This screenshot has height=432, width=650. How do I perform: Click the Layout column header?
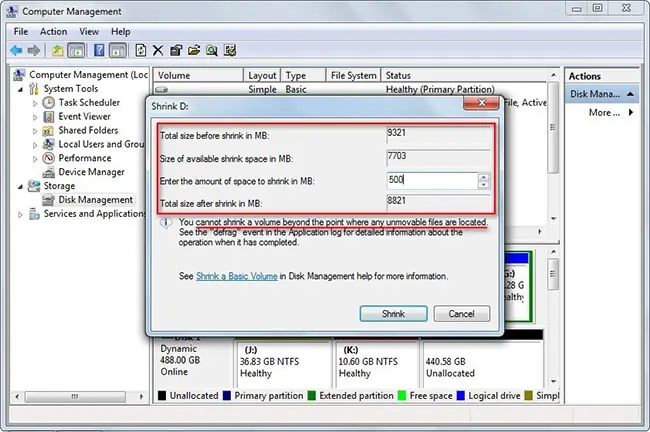tap(262, 75)
